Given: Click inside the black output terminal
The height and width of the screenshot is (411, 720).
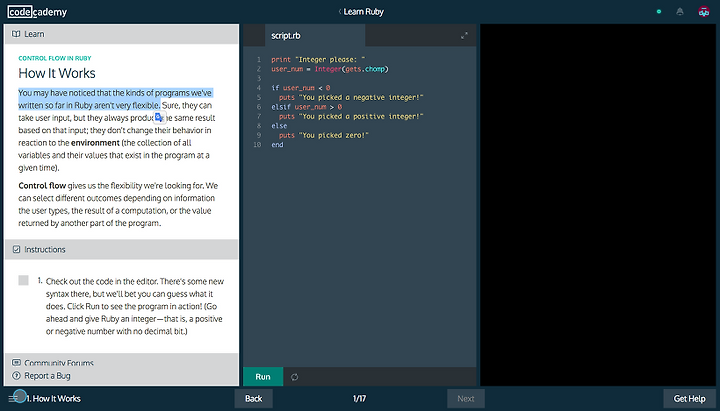Looking at the screenshot, I should (x=598, y=205).
